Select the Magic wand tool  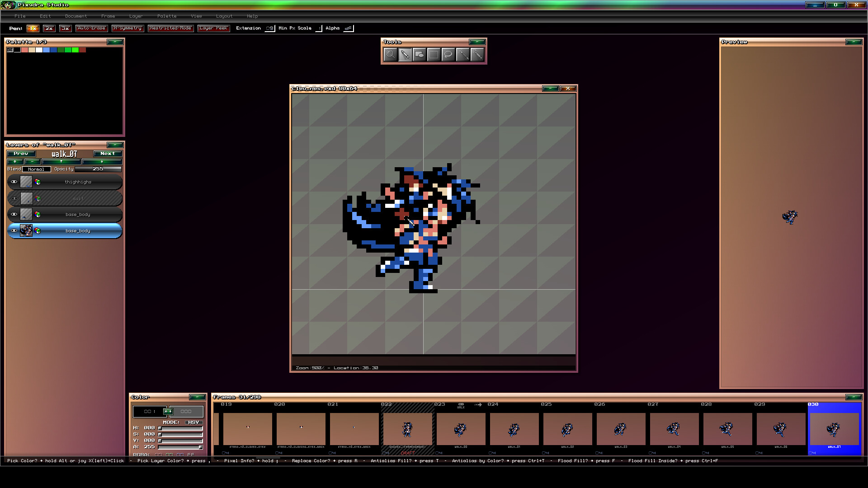click(x=477, y=55)
